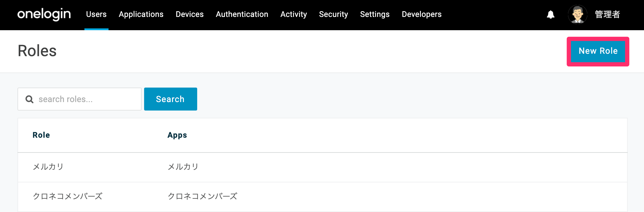644x212 pixels.
Task: Open the クロネコメンバーズ role
Action: [68, 196]
